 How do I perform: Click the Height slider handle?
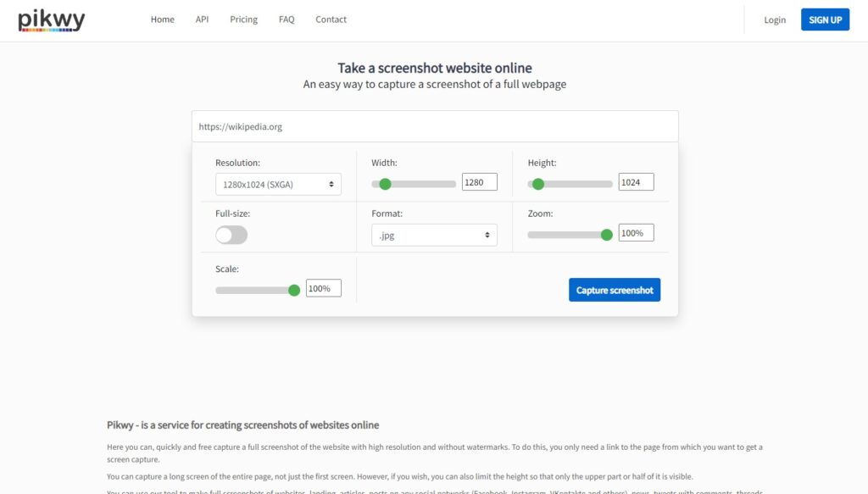click(x=538, y=184)
